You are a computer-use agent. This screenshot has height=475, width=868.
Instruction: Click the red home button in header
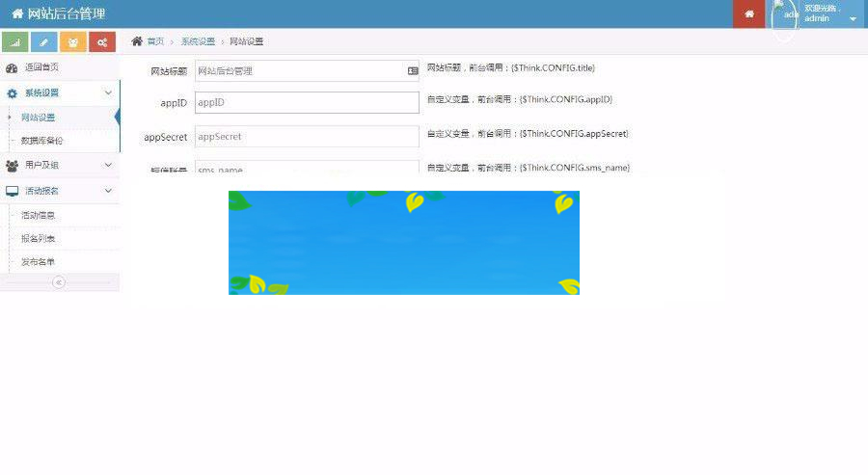click(x=748, y=13)
